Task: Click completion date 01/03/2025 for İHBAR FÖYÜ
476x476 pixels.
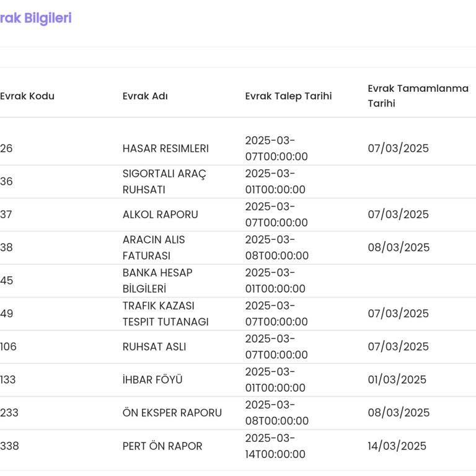Action: click(397, 380)
